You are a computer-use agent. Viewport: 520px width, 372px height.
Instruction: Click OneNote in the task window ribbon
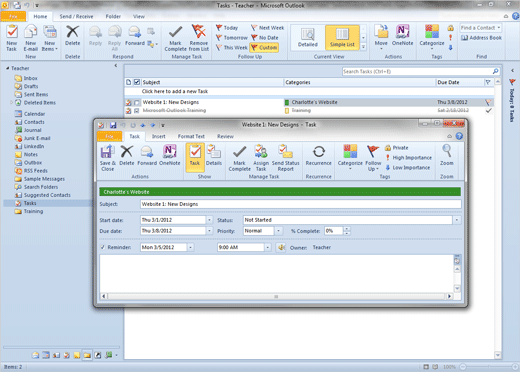[x=170, y=156]
